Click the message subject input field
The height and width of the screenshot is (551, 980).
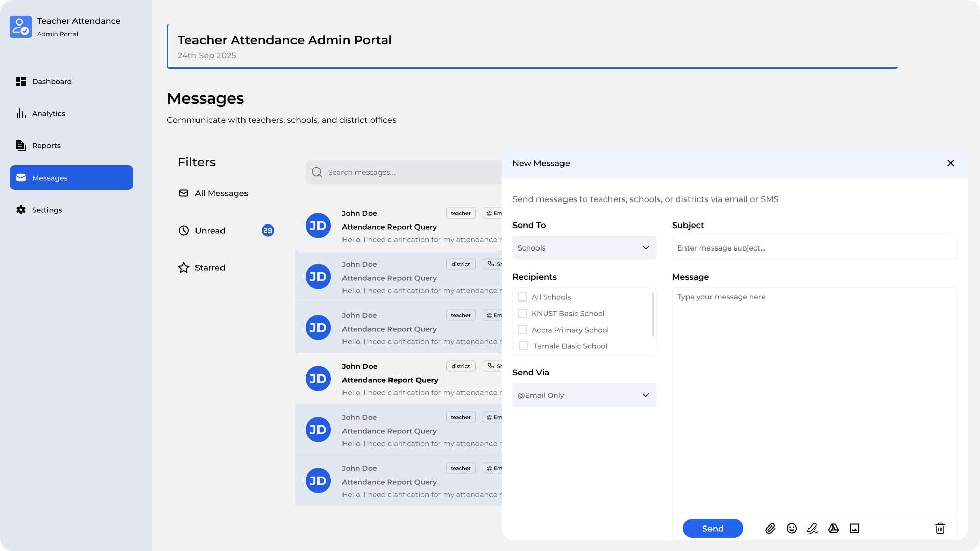coord(814,248)
